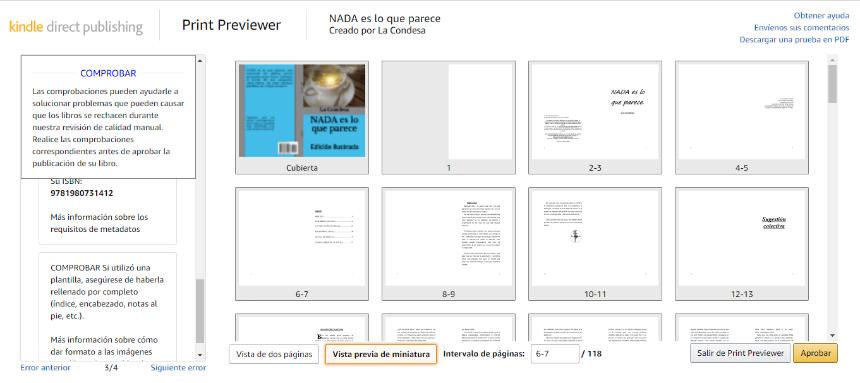Select the ISBN 9781980731412 text
The image size is (860, 383).
click(x=82, y=193)
